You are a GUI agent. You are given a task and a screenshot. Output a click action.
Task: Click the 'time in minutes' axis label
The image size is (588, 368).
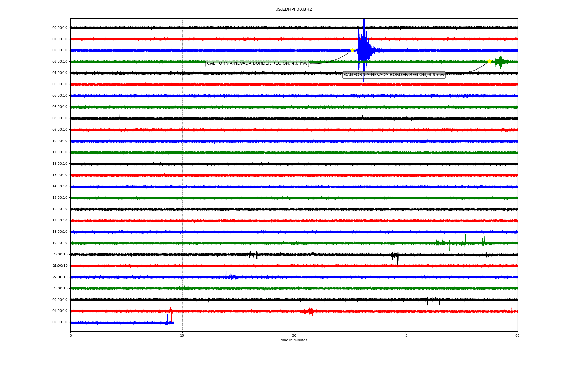(294, 340)
